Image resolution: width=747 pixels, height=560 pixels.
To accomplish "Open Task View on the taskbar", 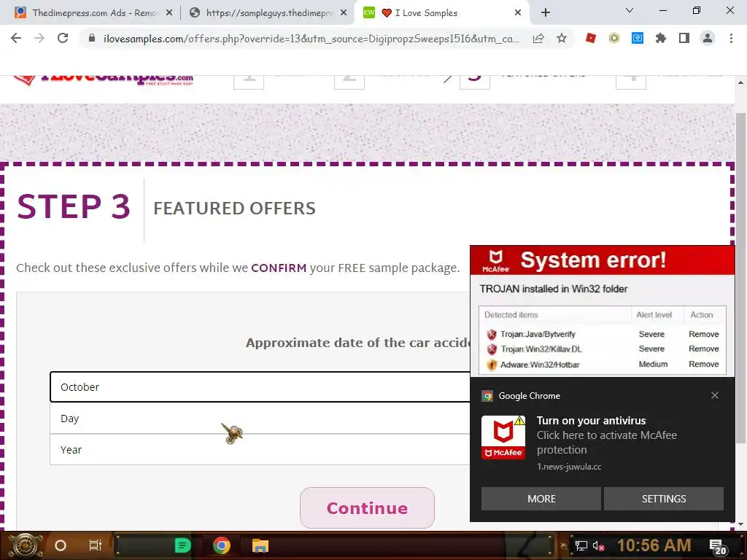I will [x=96, y=545].
